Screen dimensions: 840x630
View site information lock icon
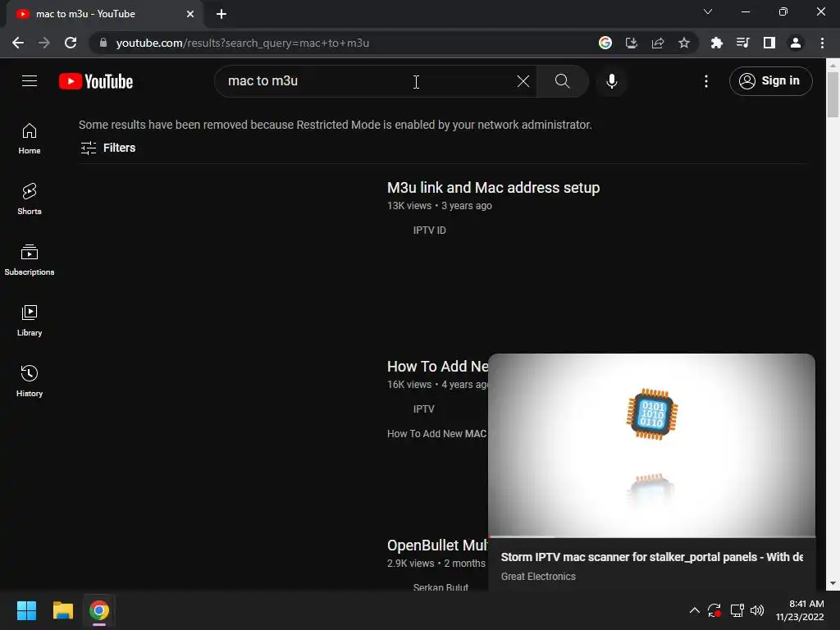[x=103, y=43]
